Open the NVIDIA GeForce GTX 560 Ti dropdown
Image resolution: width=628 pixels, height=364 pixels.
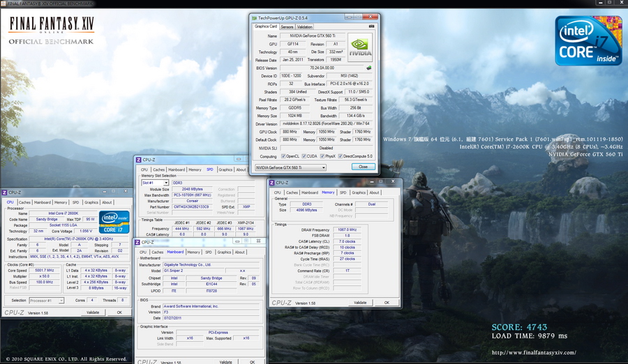coord(290,167)
